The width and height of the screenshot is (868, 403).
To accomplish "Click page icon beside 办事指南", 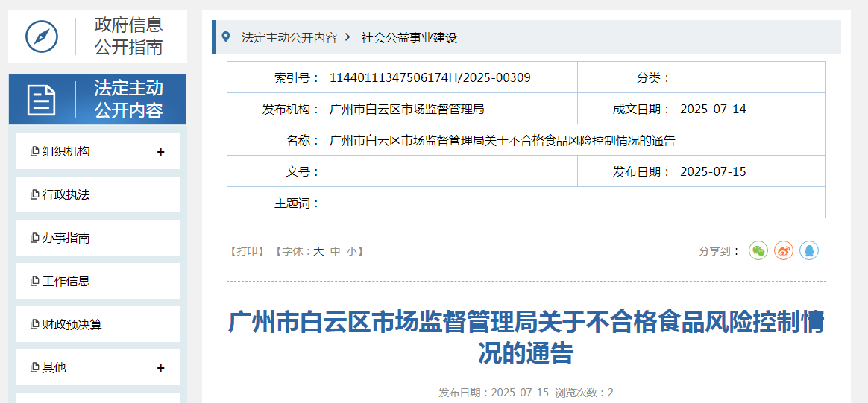I will [x=35, y=238].
